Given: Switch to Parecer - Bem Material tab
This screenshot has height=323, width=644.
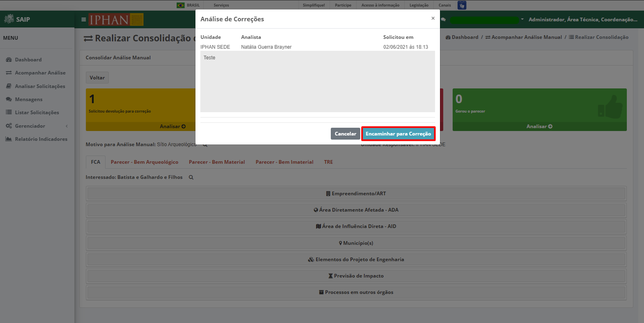Looking at the screenshot, I should click(x=217, y=162).
